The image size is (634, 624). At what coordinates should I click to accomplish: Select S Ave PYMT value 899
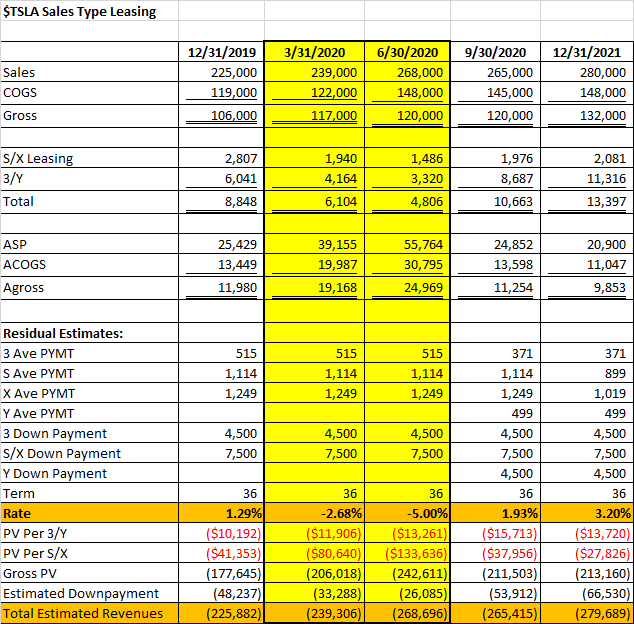[x=615, y=374]
